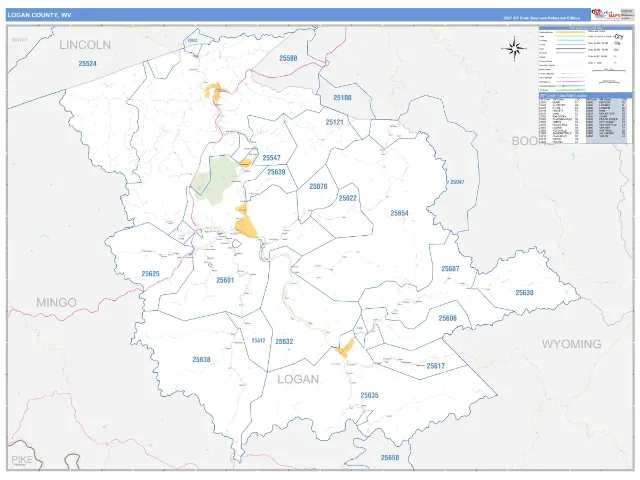Click ZIP code label 25047
This screenshot has height=480, width=640.
coord(457,182)
